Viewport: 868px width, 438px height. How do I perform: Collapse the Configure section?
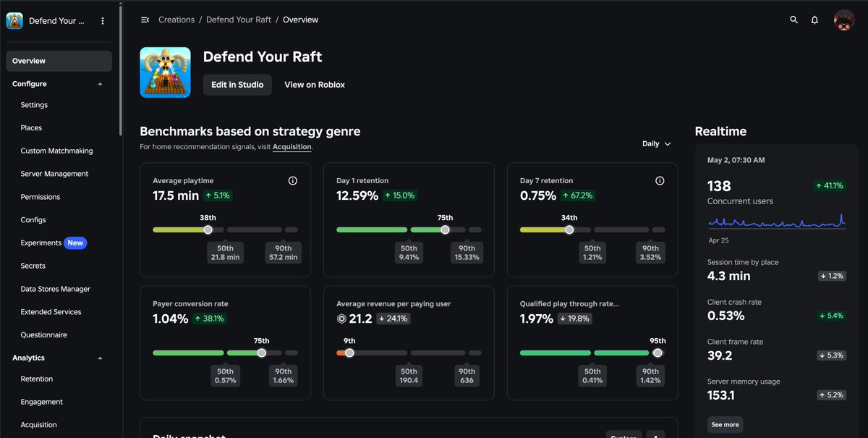coord(100,84)
